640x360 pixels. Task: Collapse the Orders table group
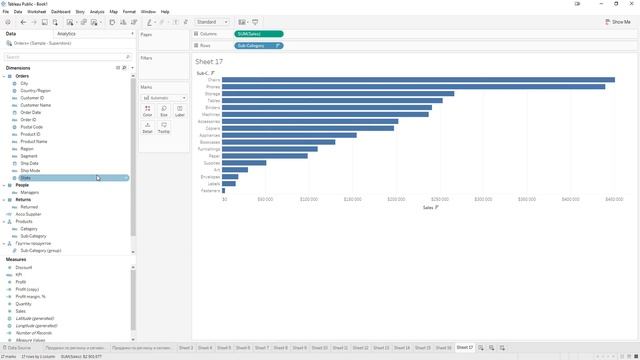(x=4, y=76)
